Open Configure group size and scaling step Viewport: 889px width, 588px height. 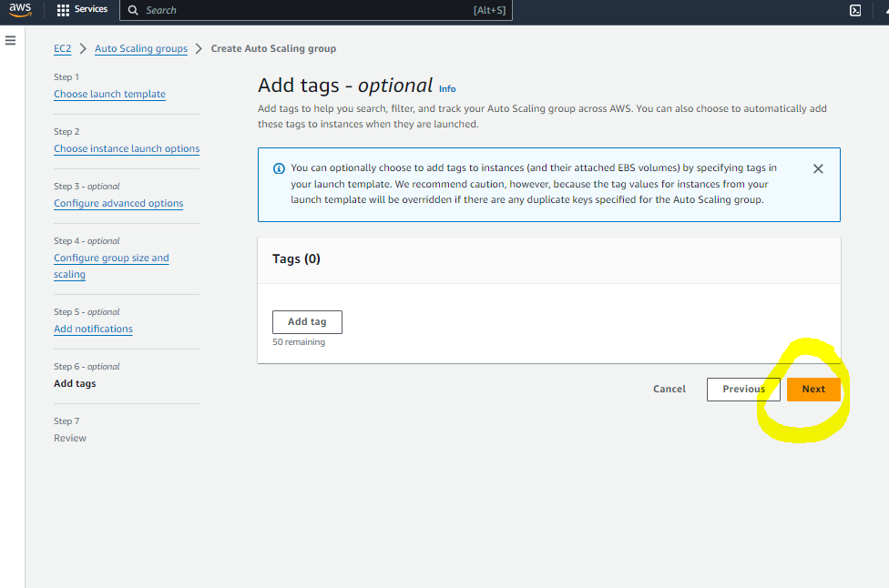point(111,266)
